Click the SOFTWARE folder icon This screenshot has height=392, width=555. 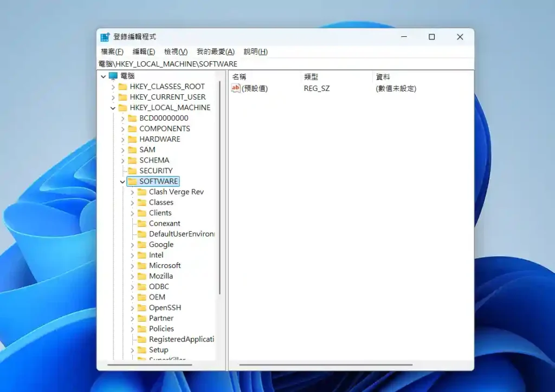[x=132, y=181]
